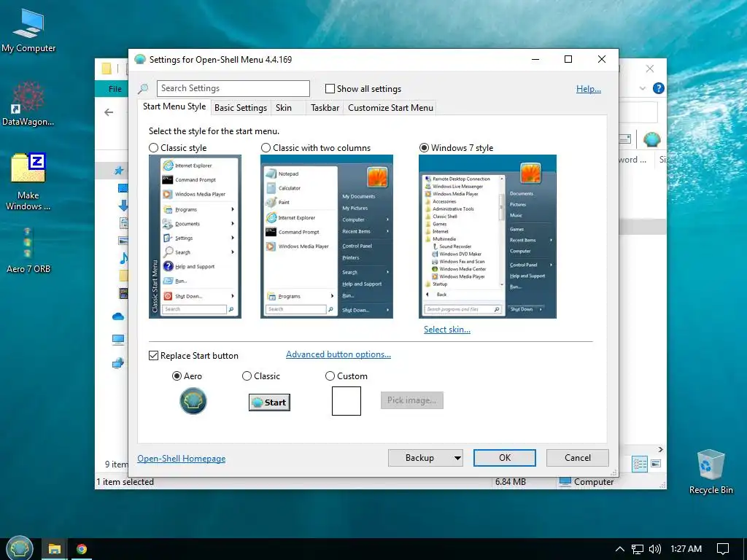Click Windows 7 style preview image
This screenshot has width=747, height=560.
(x=487, y=237)
